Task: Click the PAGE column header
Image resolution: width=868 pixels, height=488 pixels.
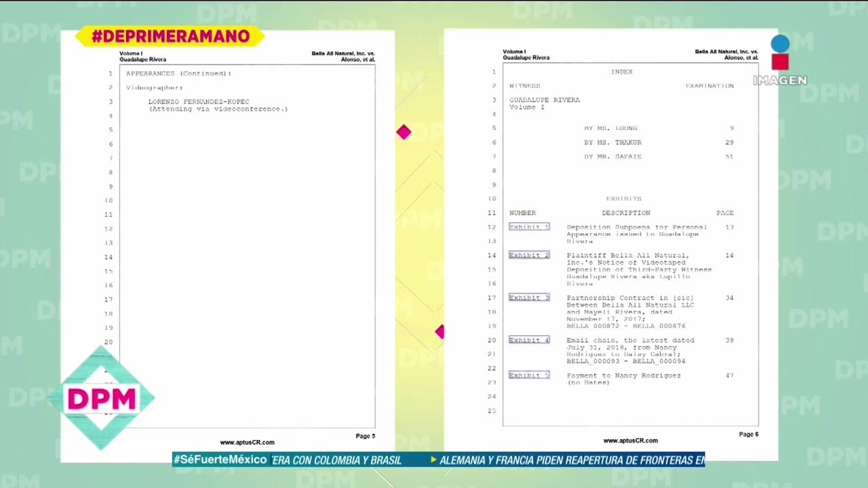Action: [x=725, y=213]
